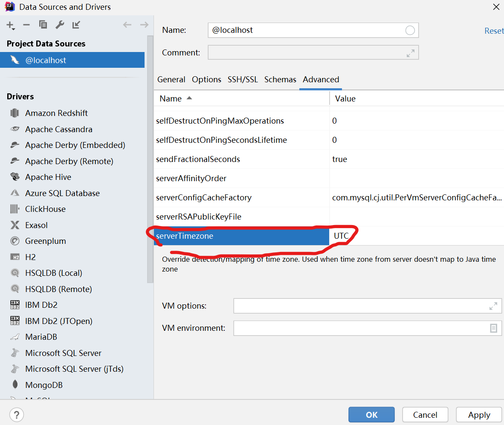Screen dimensions: 504x425
Task: Open the Schemas tab
Action: [x=280, y=79]
